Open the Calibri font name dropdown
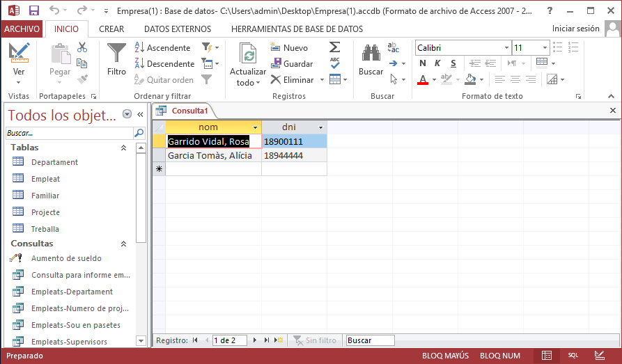Screen dimensions: 622x364 click(506, 48)
